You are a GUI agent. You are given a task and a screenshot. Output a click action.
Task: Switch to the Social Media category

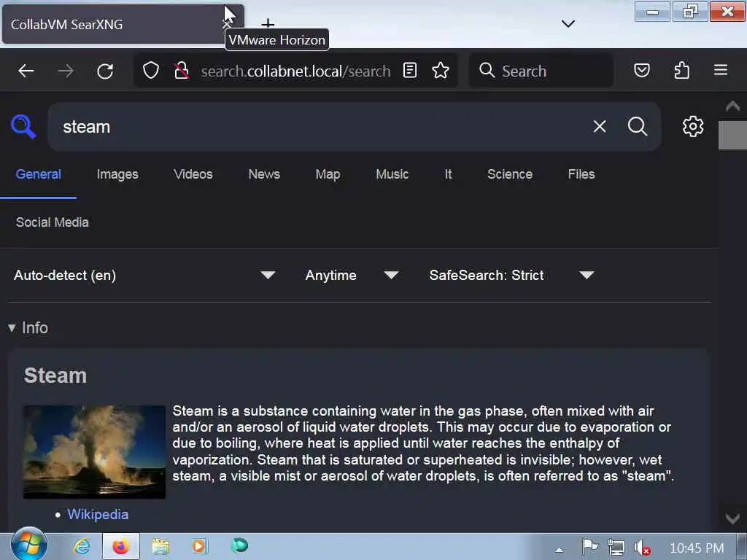pyautogui.click(x=52, y=222)
